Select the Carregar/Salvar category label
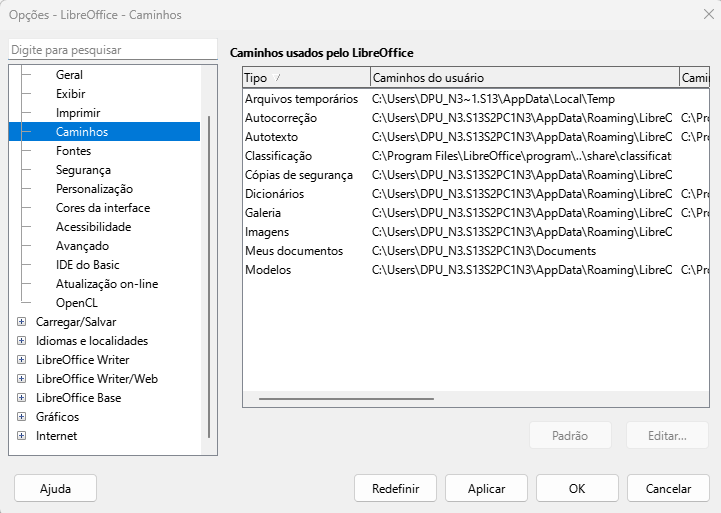The image size is (721, 513). pos(76,322)
